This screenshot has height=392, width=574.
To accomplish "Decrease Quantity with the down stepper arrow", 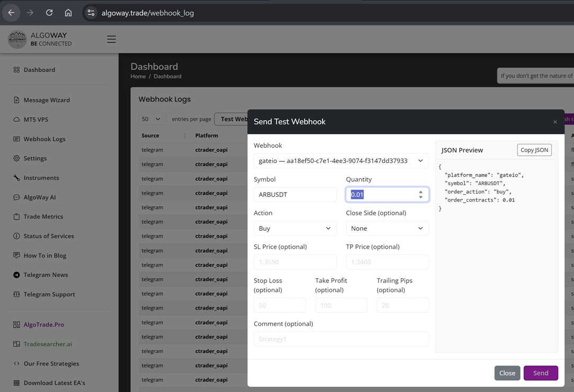I will pyautogui.click(x=420, y=197).
